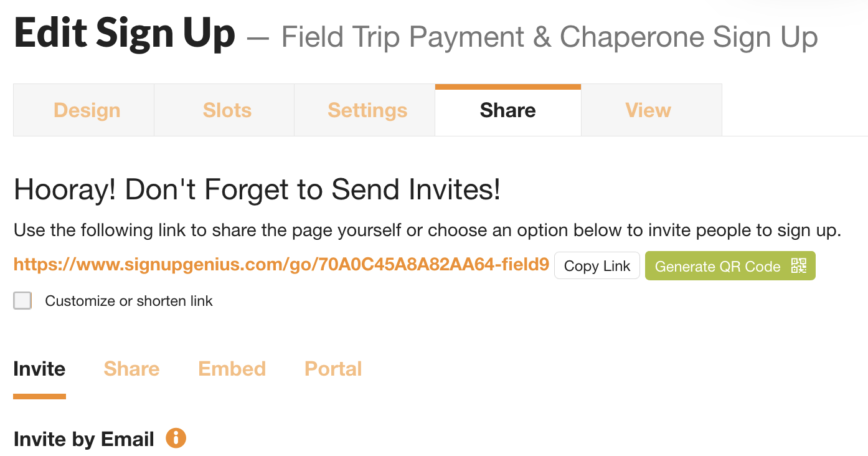This screenshot has width=868, height=456.
Task: Click the Invite by Email heading
Action: 83,439
